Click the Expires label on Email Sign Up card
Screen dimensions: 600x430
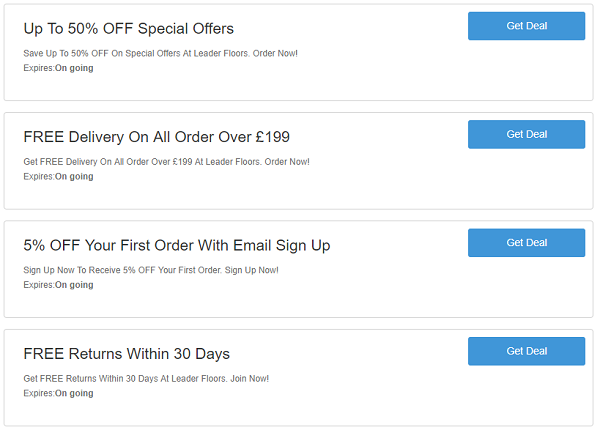pyautogui.click(x=58, y=285)
